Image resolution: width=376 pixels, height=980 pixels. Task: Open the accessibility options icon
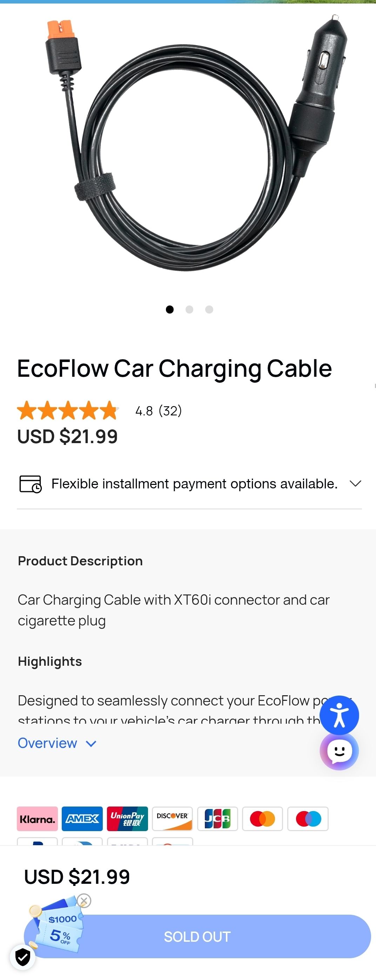coord(339,715)
